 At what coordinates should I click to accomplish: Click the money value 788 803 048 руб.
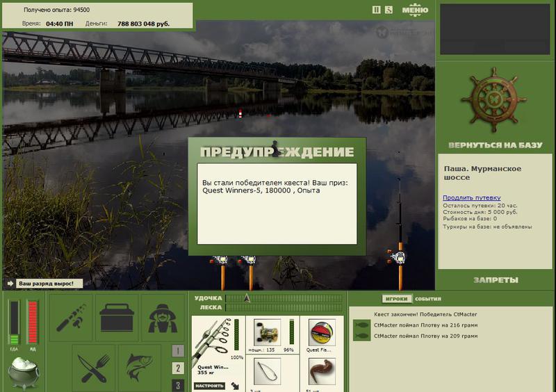click(x=143, y=24)
